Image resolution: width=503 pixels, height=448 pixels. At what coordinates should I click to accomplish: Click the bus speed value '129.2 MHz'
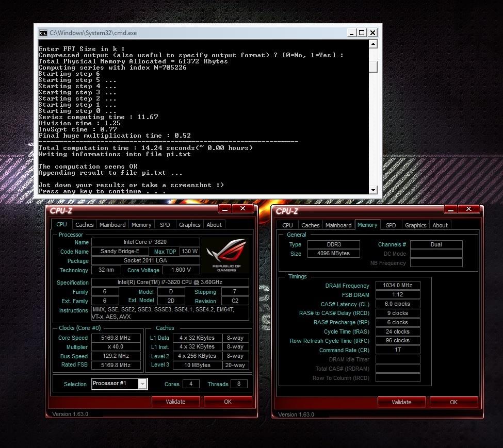click(116, 356)
